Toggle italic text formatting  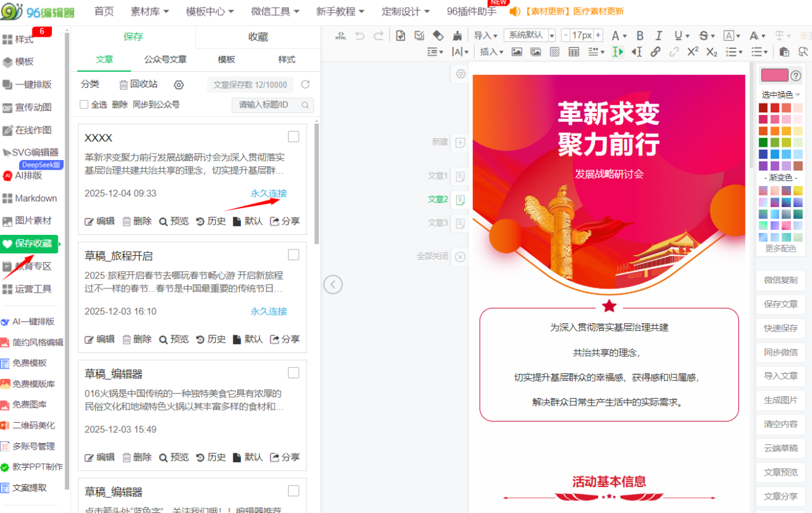658,36
